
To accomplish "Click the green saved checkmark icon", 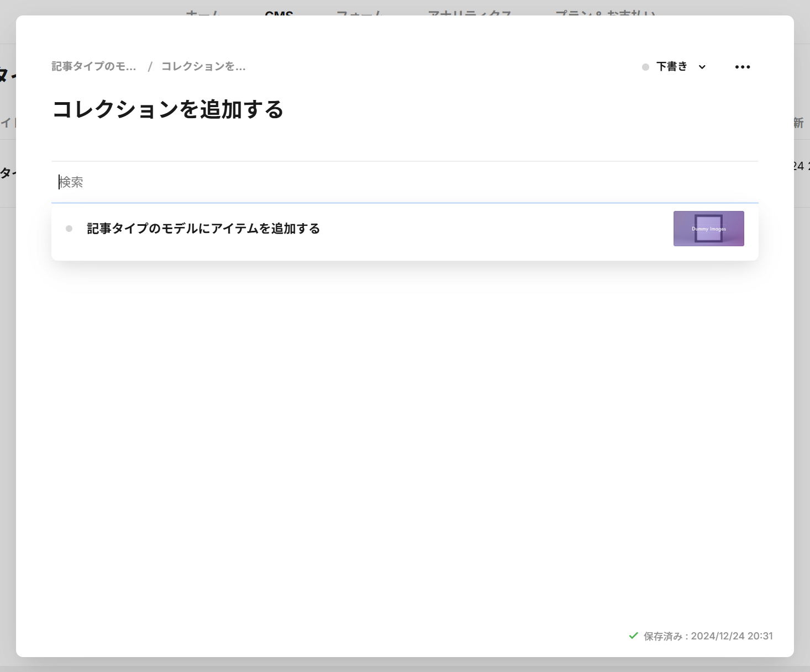I will pos(634,636).
